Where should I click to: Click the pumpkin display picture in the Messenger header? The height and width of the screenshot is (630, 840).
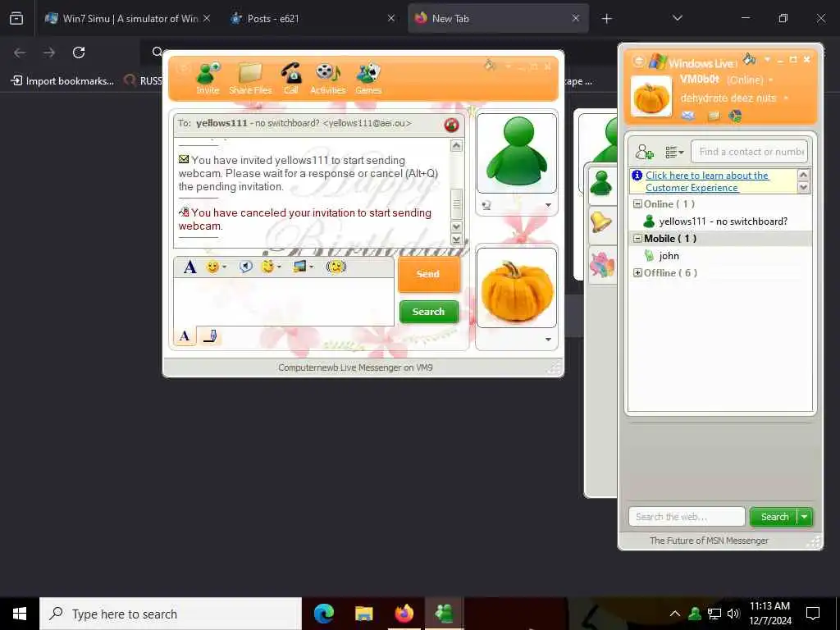[x=651, y=97]
